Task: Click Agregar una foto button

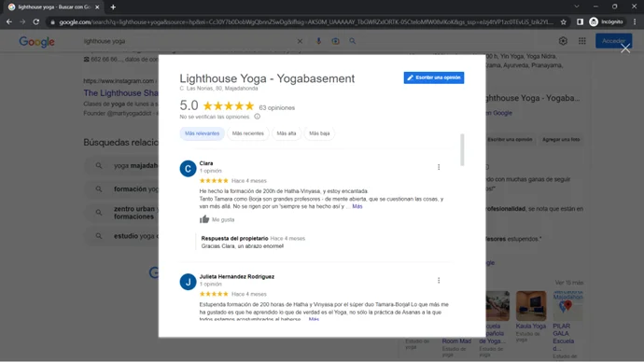Action: point(561,140)
